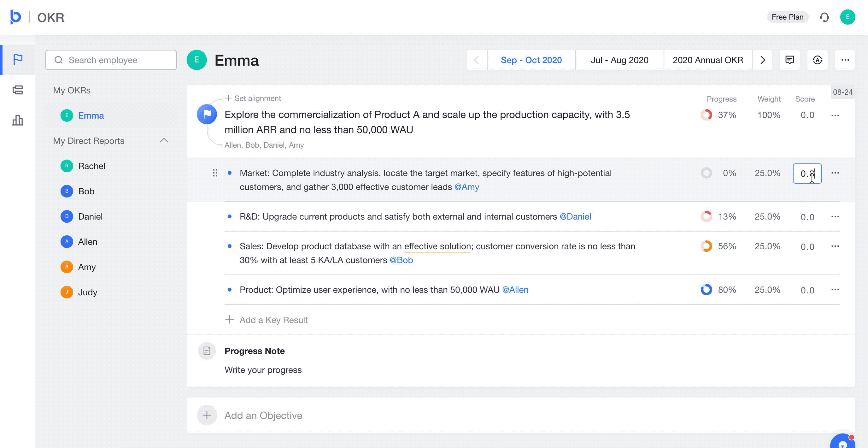This screenshot has width=868, height=448.
Task: Click the Progress Note document icon
Action: [x=207, y=351]
